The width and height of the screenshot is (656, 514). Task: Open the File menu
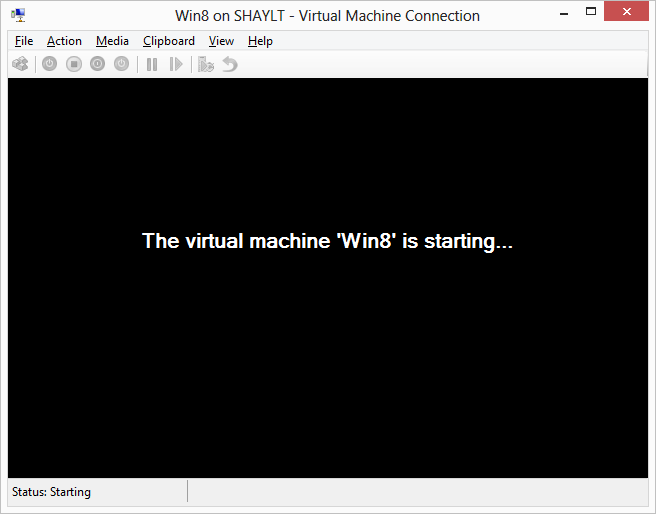pos(24,41)
